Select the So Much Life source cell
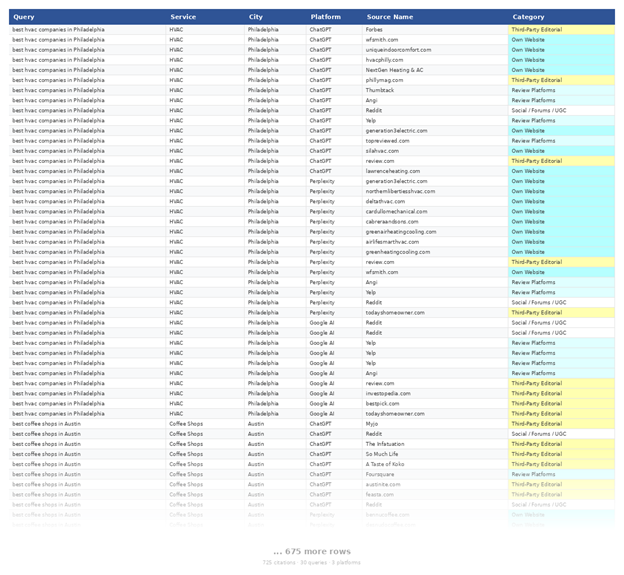 coord(435,454)
